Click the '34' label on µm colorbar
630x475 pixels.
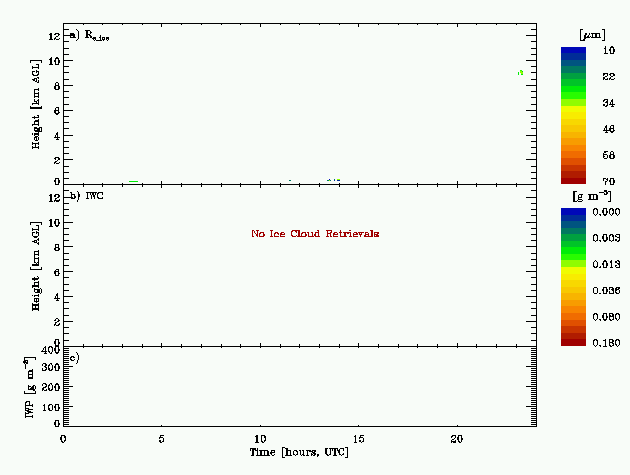[x=609, y=103]
